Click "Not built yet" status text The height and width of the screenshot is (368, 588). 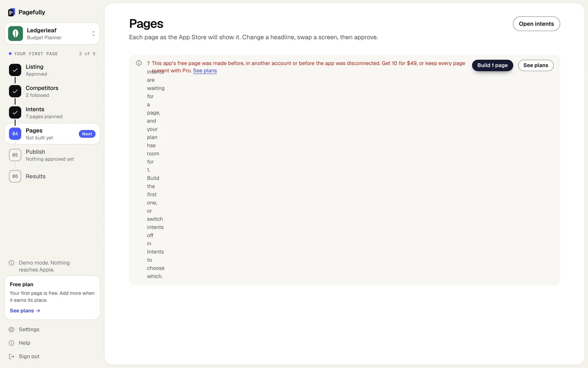click(x=39, y=138)
